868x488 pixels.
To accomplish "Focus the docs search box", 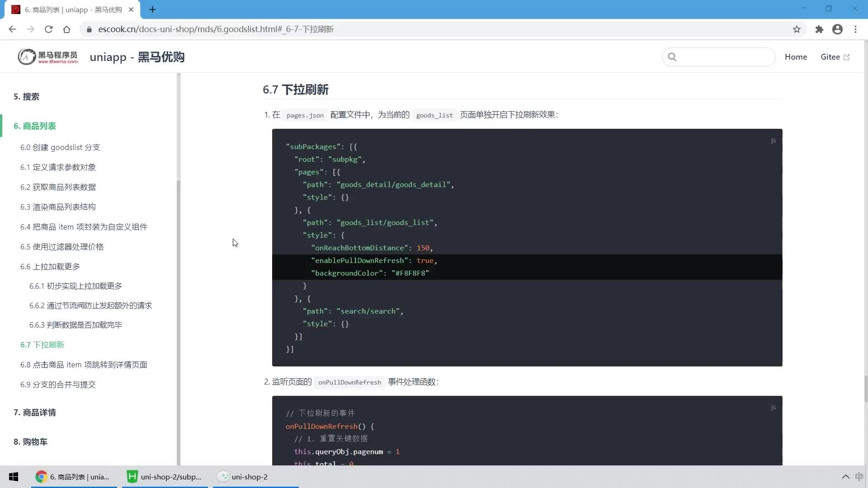I will click(x=719, y=57).
